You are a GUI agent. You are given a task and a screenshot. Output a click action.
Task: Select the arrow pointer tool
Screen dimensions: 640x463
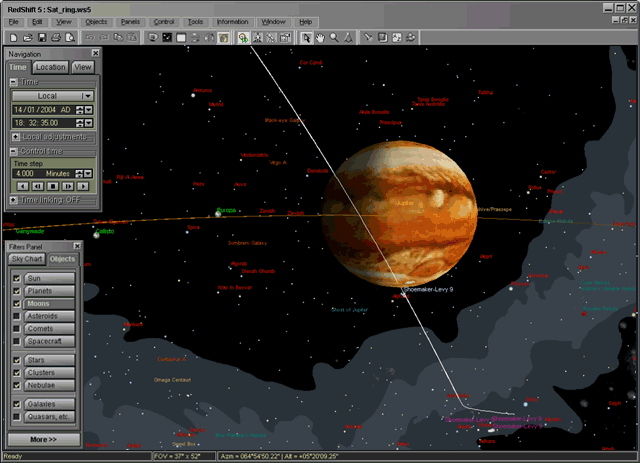coord(306,37)
